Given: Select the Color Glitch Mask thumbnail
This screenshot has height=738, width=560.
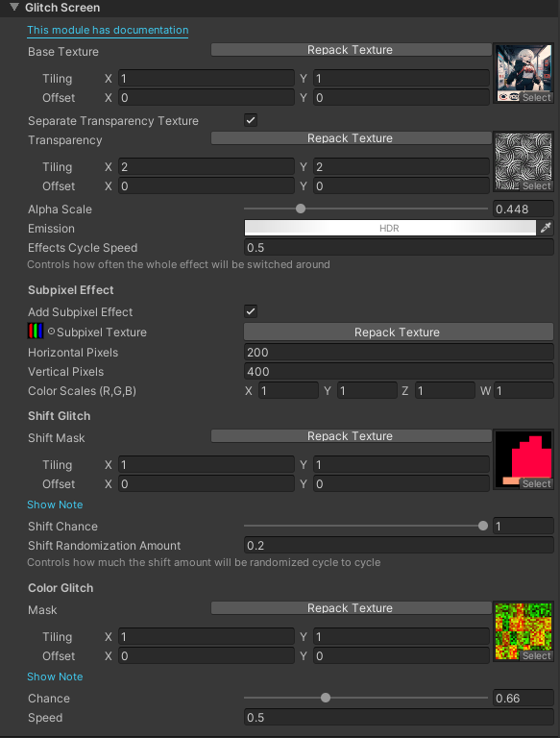Looking at the screenshot, I should tap(523, 631).
